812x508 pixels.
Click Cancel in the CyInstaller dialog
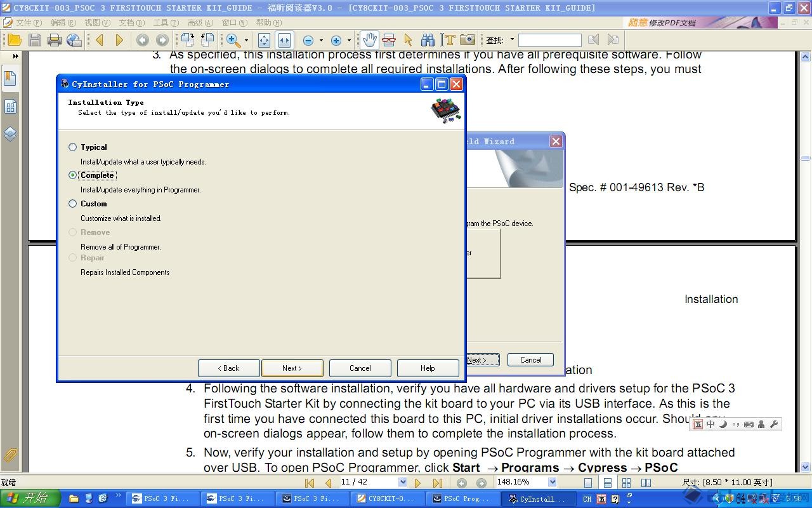[x=360, y=368]
